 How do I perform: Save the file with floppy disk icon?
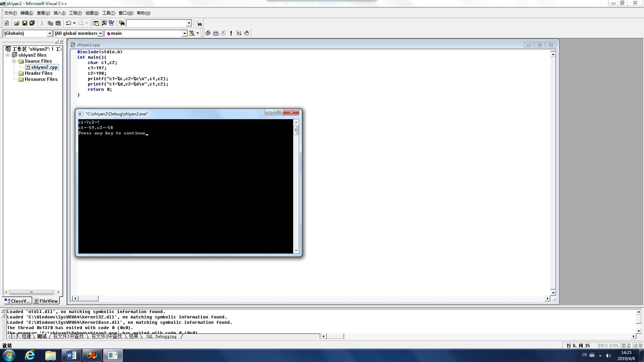[x=24, y=23]
